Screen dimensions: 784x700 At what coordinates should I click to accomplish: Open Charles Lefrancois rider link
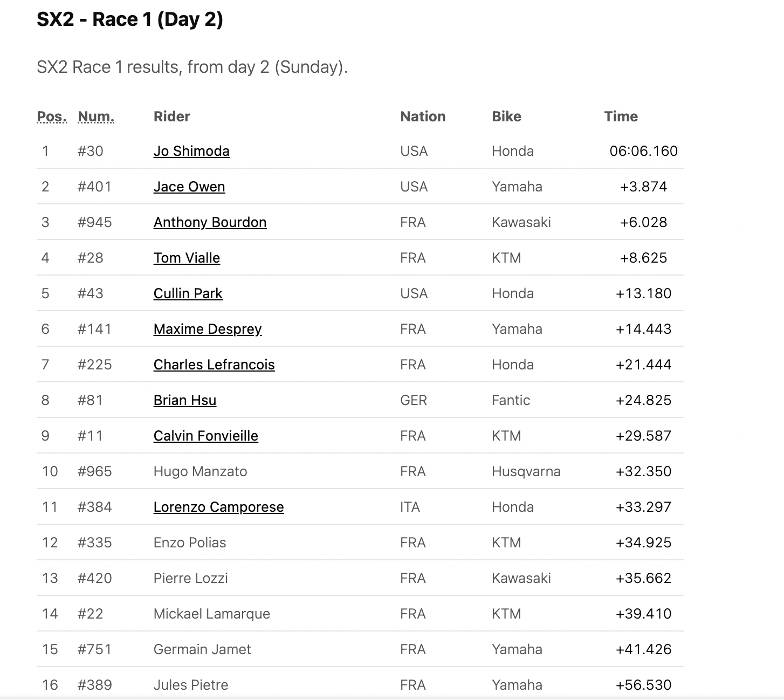click(x=214, y=365)
